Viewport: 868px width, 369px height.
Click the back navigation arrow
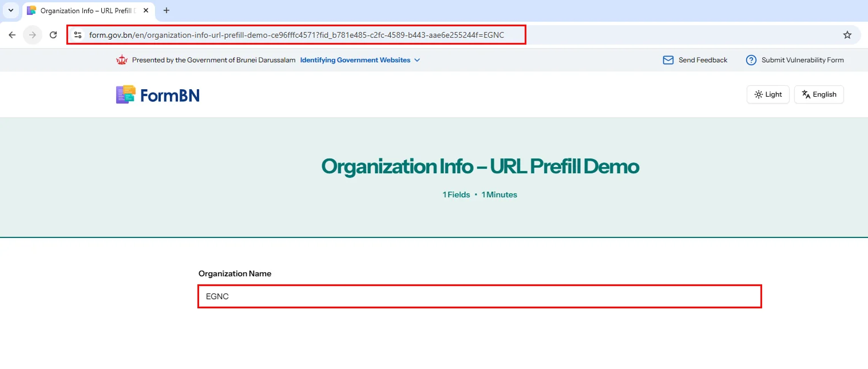(12, 35)
